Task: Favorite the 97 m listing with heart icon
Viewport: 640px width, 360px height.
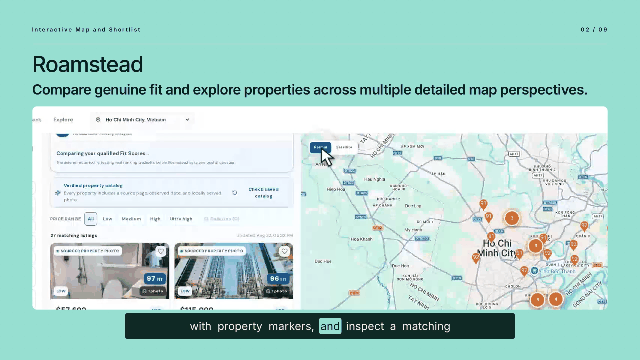Action: pos(161,251)
